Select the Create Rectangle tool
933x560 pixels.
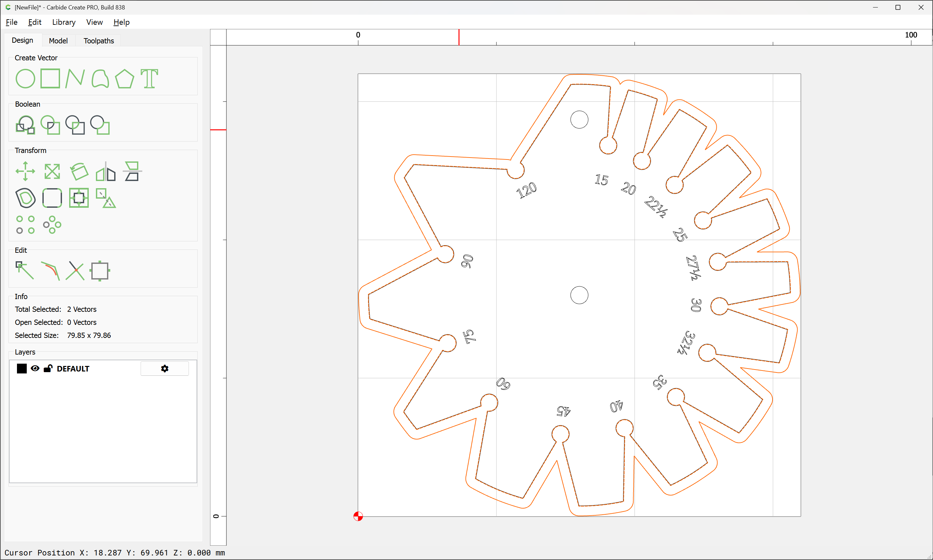coord(50,79)
